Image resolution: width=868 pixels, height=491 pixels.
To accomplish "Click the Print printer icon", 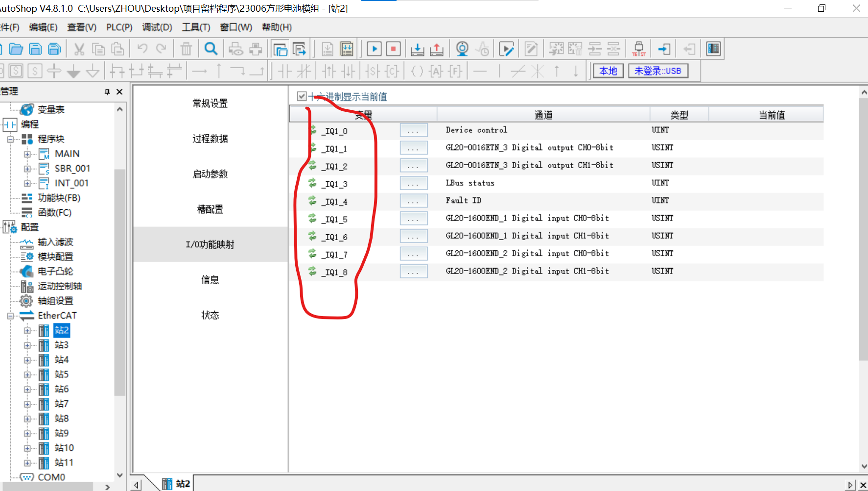I will click(x=256, y=49).
